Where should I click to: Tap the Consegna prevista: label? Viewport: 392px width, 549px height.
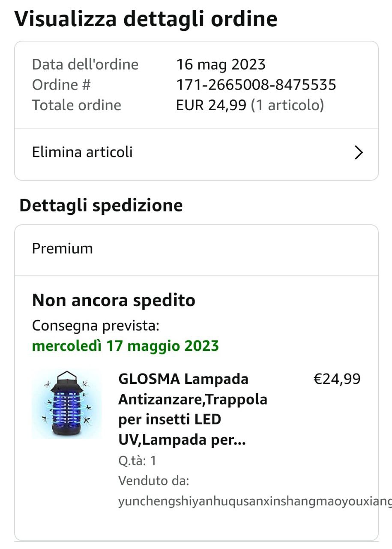tap(96, 326)
